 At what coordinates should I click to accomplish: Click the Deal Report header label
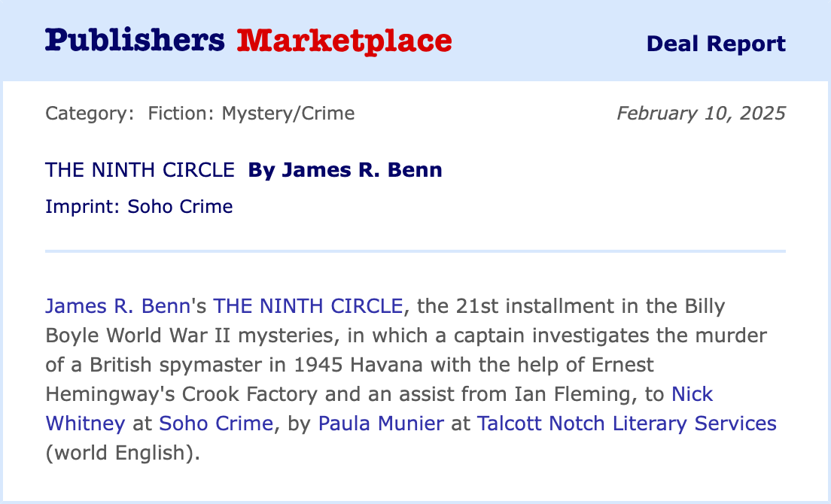[716, 44]
